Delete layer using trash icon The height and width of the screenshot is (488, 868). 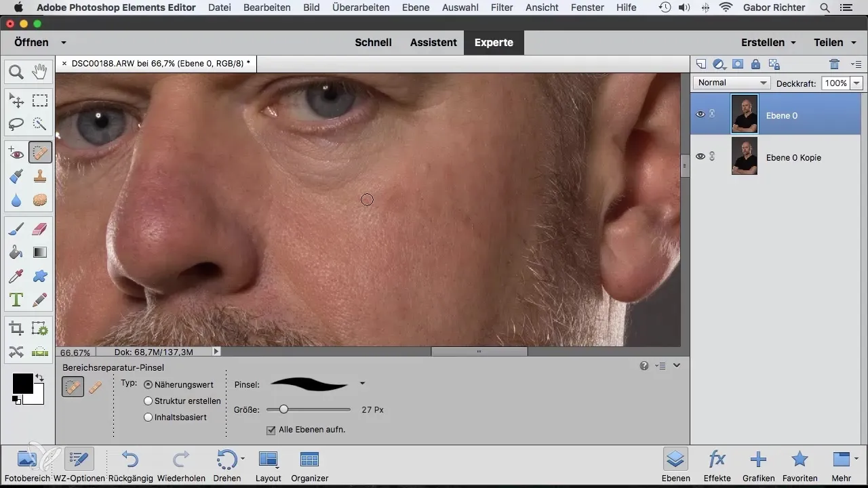tap(835, 64)
